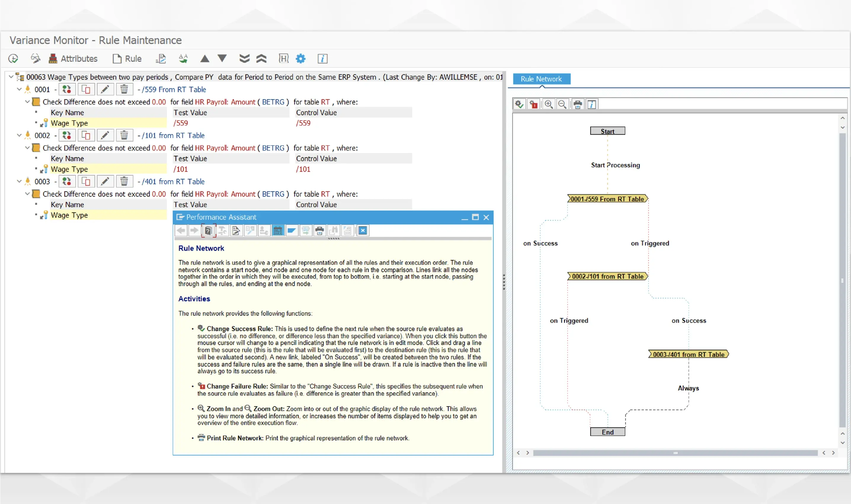Select the Rule Network tab

pos(541,79)
